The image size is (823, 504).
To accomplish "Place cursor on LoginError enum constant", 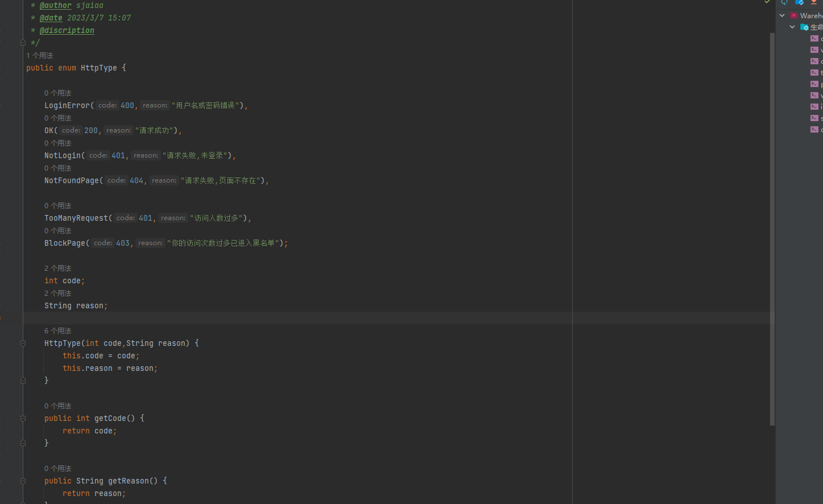I will (x=67, y=105).
